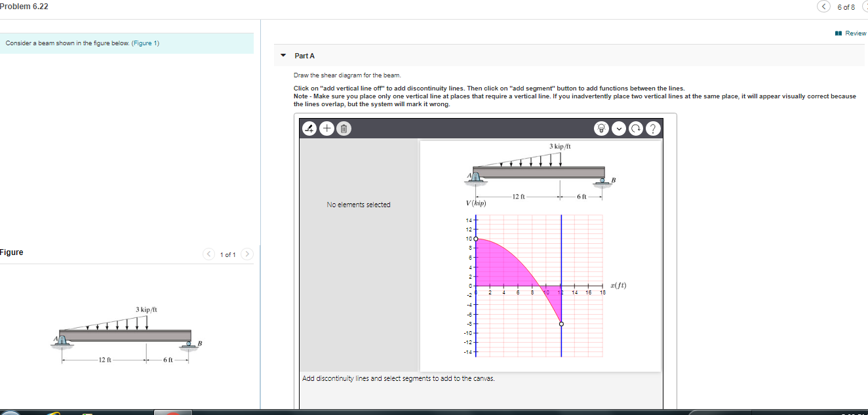868x415 pixels.
Task: Open the Review link
Action: click(852, 33)
